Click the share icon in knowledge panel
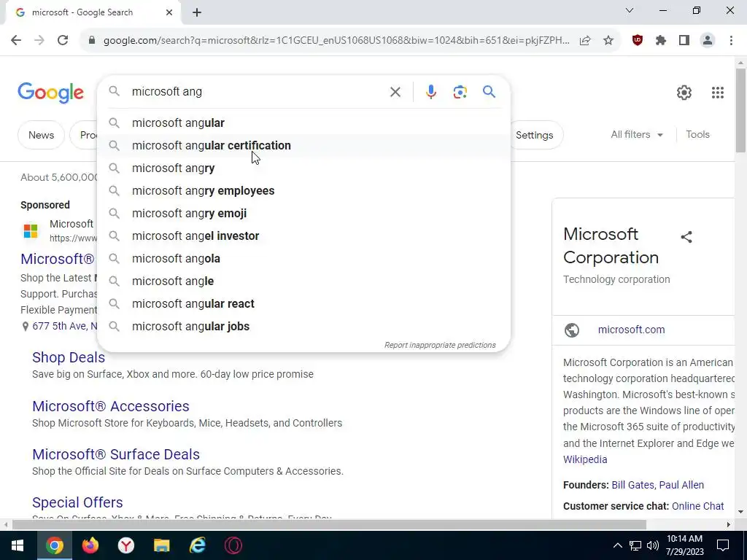 [686, 237]
